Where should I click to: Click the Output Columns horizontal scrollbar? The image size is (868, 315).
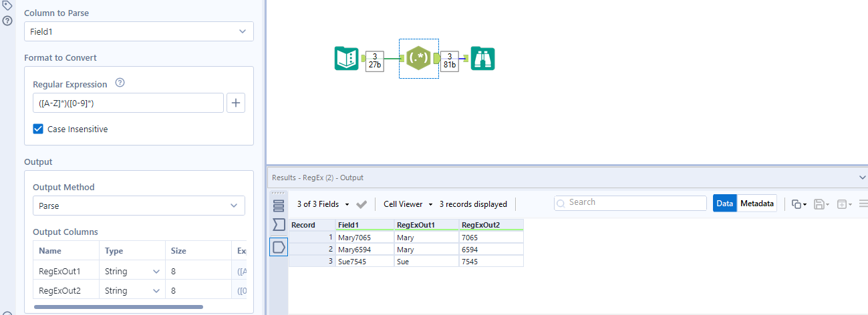click(x=118, y=307)
